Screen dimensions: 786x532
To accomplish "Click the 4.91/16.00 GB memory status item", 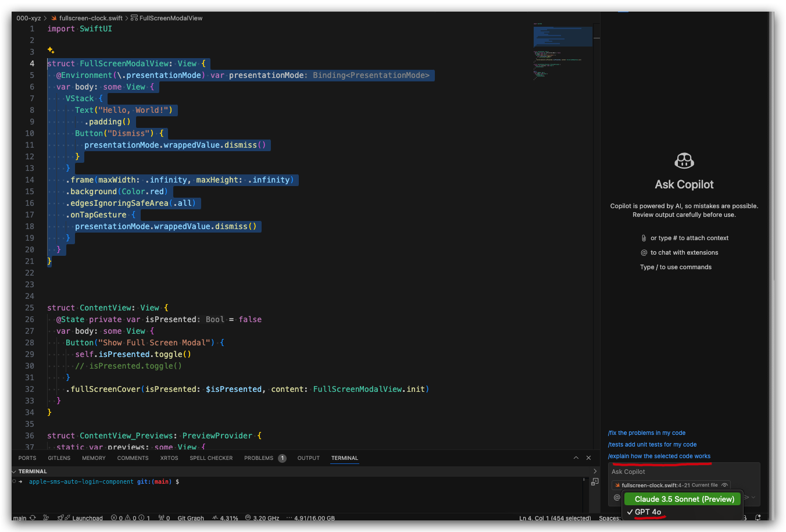I will [310, 518].
